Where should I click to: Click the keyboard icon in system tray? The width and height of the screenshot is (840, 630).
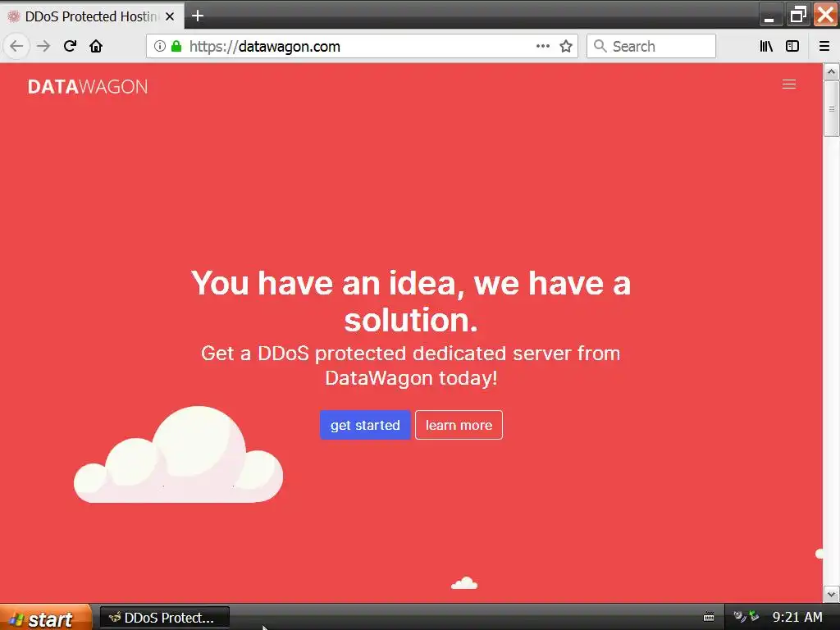[x=708, y=617]
